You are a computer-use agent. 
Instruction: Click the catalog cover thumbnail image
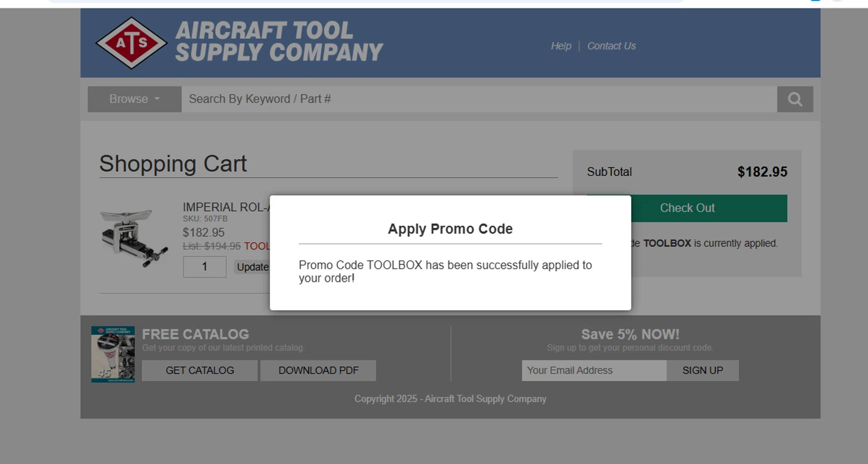113,354
